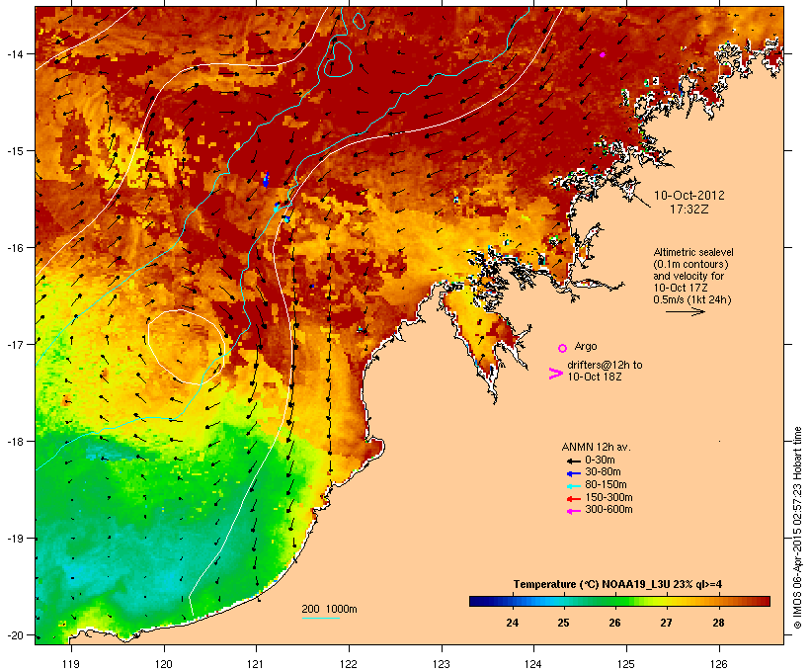Click the dark red end of temperature colorbar
The width and height of the screenshot is (810, 672).
point(763,601)
